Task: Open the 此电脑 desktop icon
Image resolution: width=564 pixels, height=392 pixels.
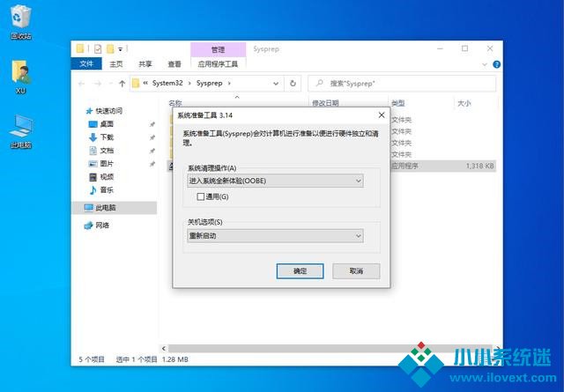Action: (x=20, y=131)
